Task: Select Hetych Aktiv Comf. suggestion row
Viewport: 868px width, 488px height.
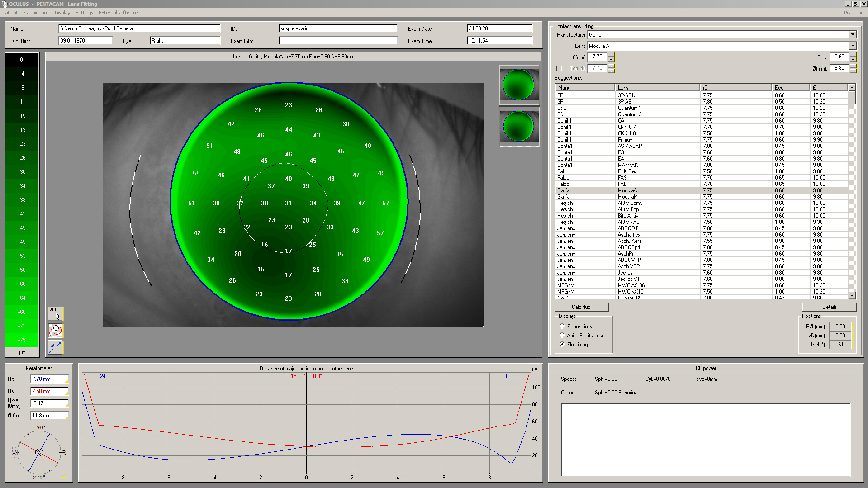Action: click(x=702, y=203)
